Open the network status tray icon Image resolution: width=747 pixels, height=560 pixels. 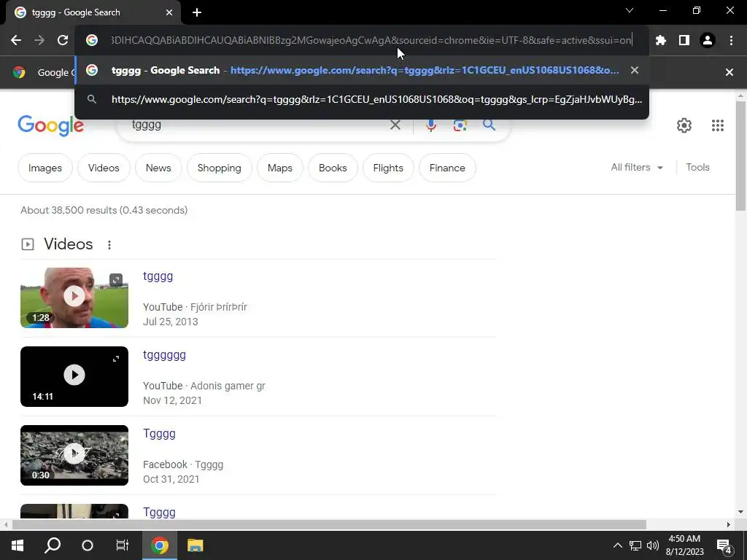[x=635, y=545]
